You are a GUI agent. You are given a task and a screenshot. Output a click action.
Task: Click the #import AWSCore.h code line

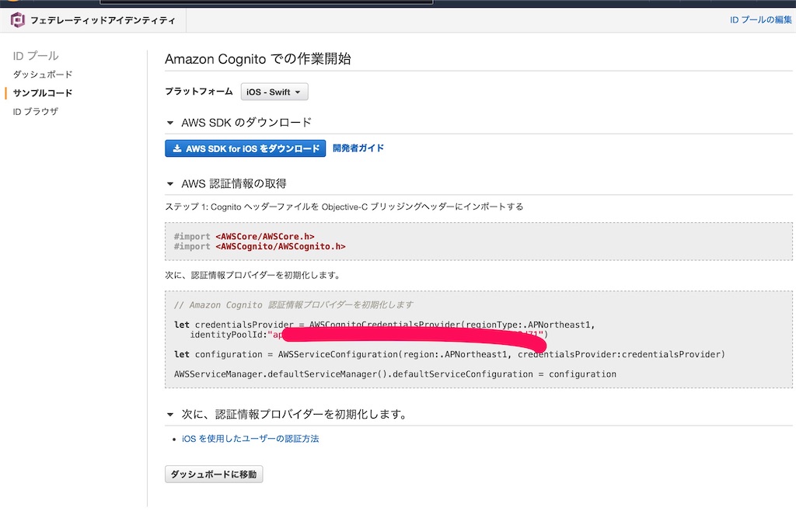pyautogui.click(x=244, y=236)
